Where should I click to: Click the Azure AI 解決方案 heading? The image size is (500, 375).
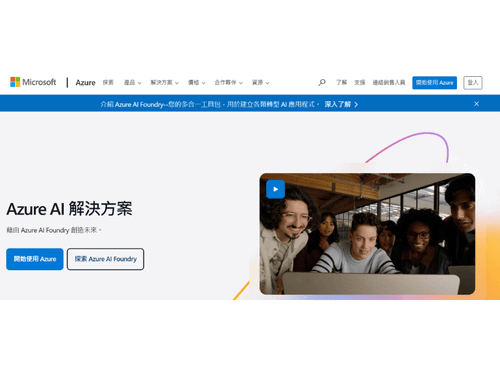point(69,209)
